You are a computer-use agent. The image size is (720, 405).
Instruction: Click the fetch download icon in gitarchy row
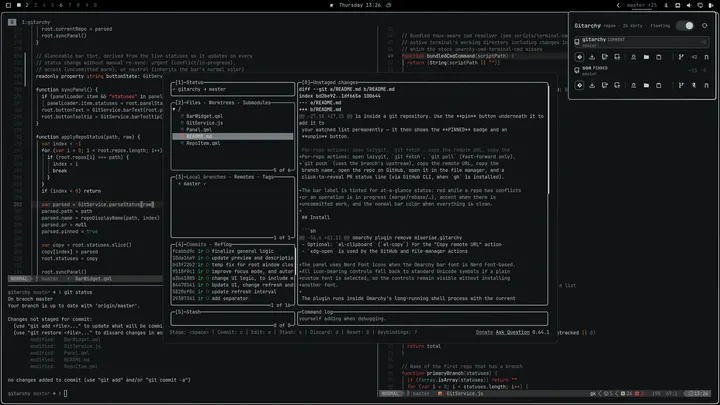tap(592, 57)
